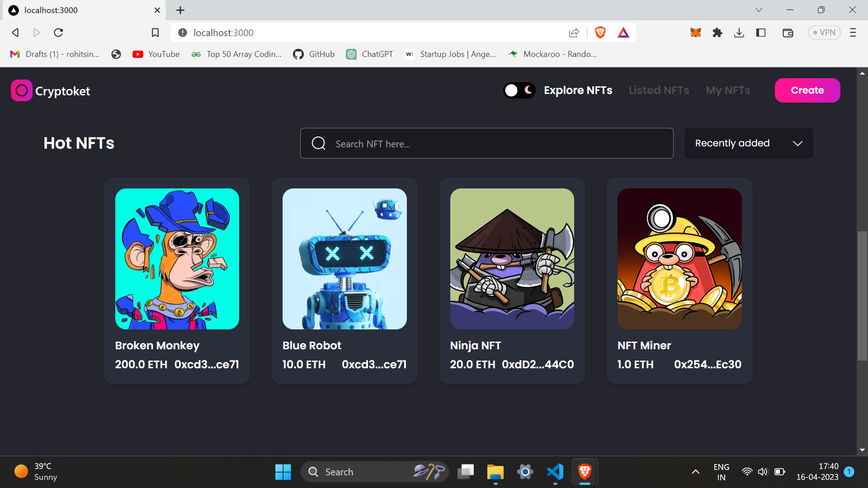Screen dimensions: 868x488
Task: Open the extensions puzzle icon
Action: pos(717,33)
